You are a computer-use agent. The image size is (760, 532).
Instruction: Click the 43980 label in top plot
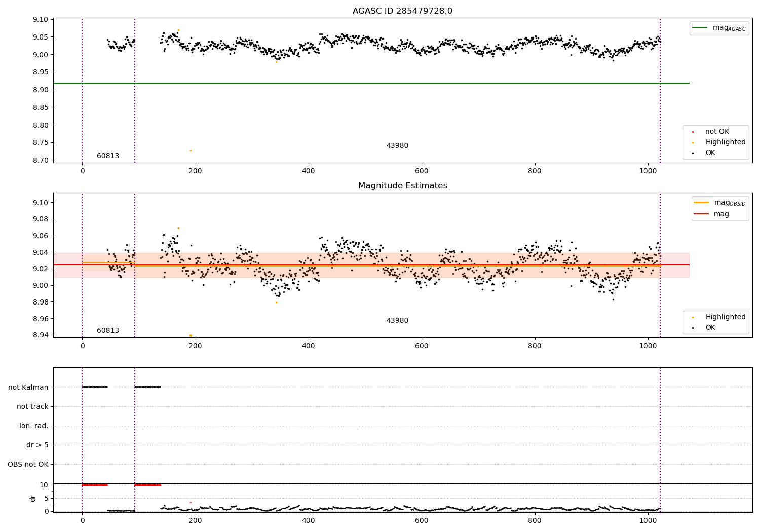click(x=397, y=146)
